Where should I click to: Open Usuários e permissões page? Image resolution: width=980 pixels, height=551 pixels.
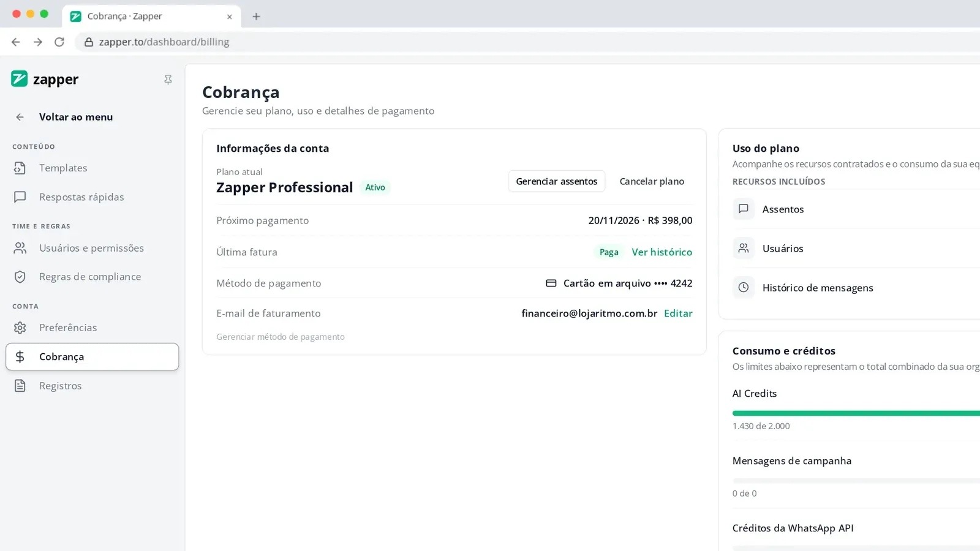pyautogui.click(x=92, y=248)
